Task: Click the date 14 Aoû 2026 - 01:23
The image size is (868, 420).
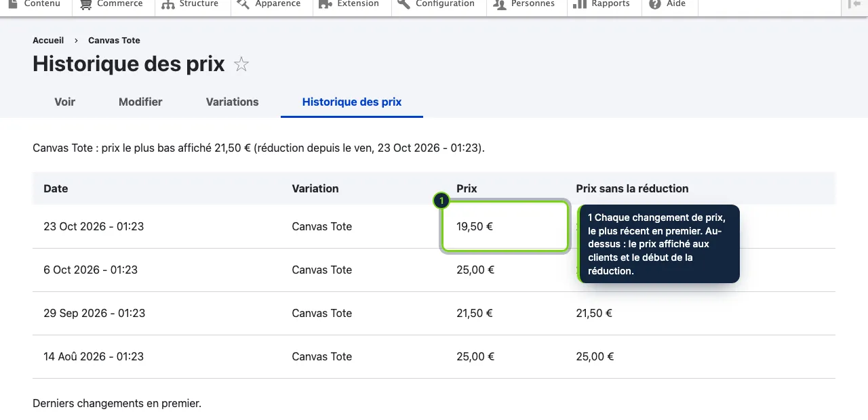Action: pos(94,357)
